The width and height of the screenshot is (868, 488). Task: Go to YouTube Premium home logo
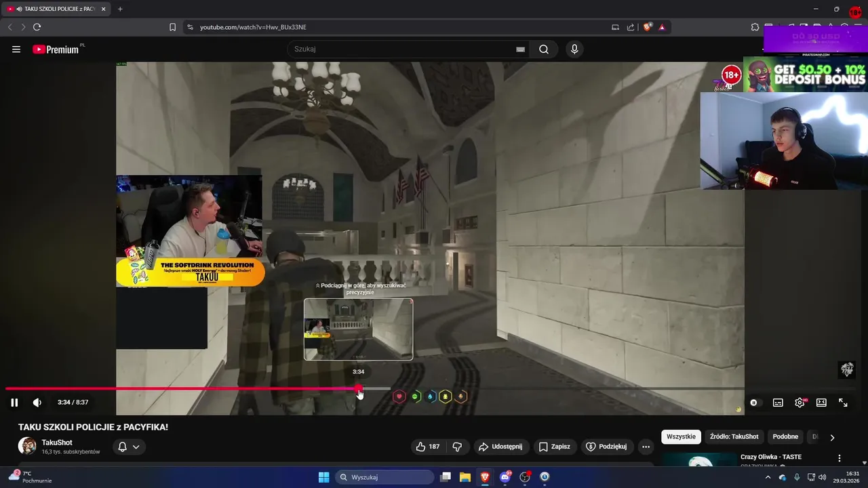pos(56,49)
